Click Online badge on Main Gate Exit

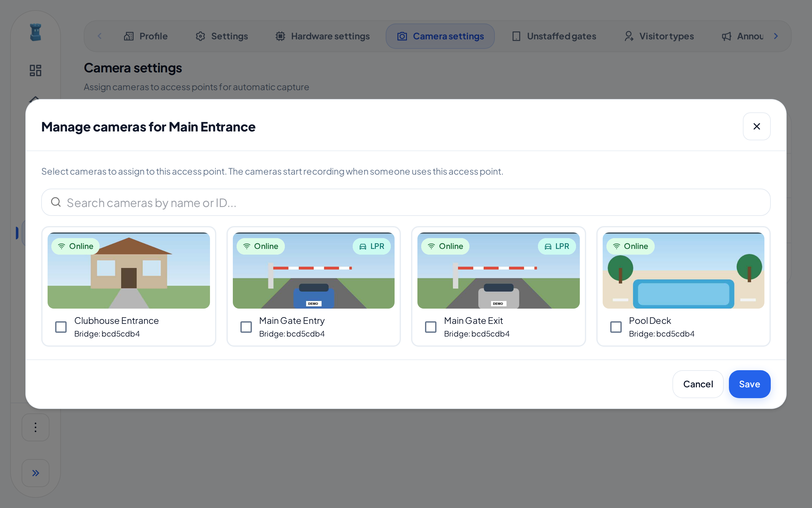click(445, 246)
